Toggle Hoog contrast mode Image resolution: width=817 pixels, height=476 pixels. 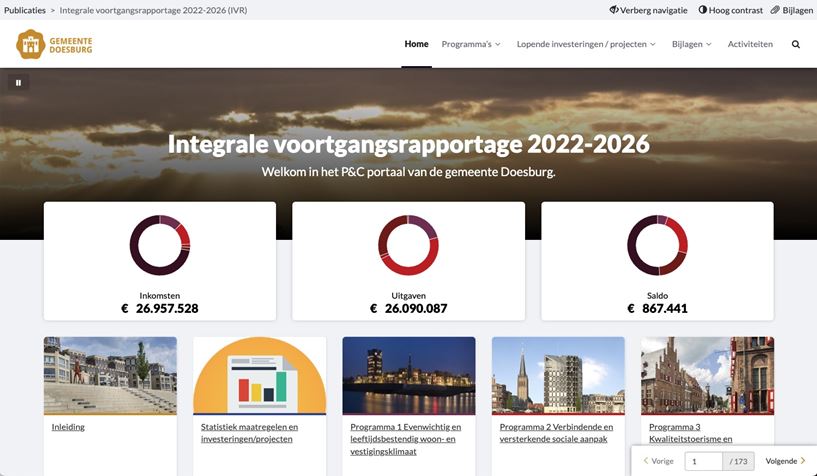pyautogui.click(x=730, y=10)
